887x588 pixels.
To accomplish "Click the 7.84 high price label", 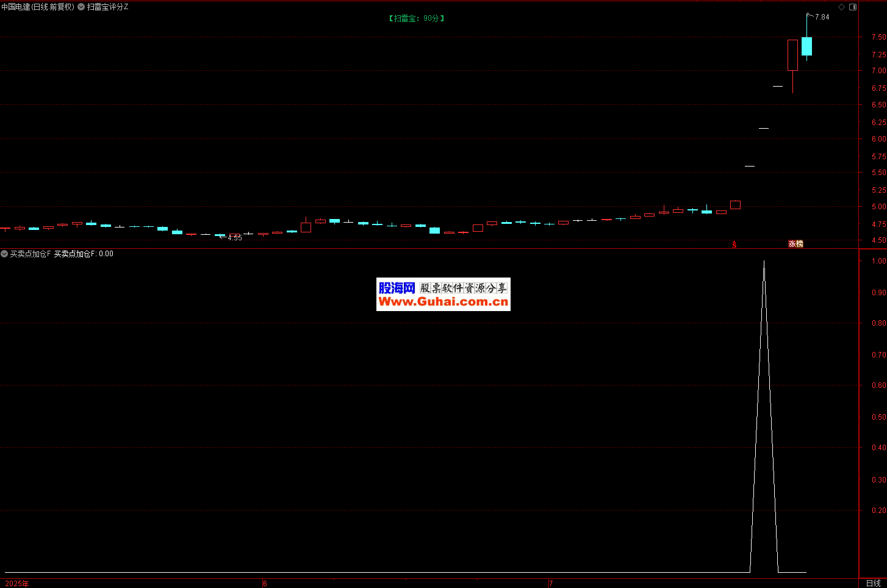I will (822, 17).
